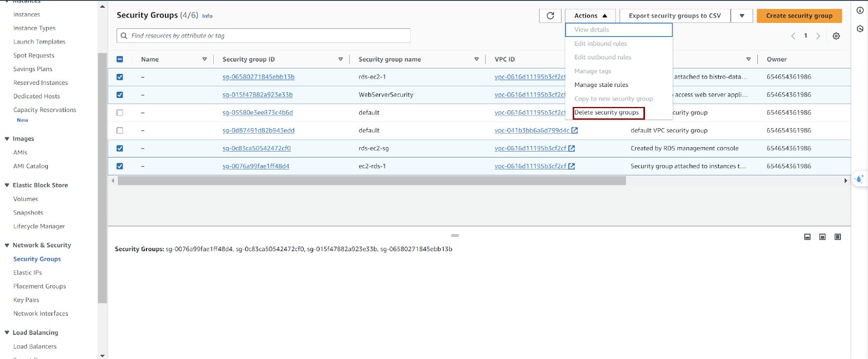Open external link icon for vpc-041b3bb6a6d799d4c
The width and height of the screenshot is (868, 359).
(575, 130)
